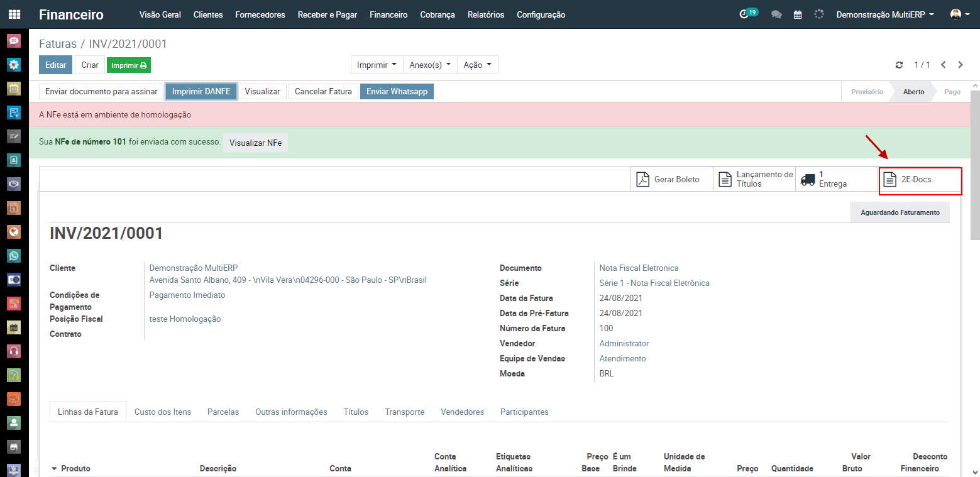Open the Ação dropdown menu
The width and height of the screenshot is (980, 477).
pos(477,65)
